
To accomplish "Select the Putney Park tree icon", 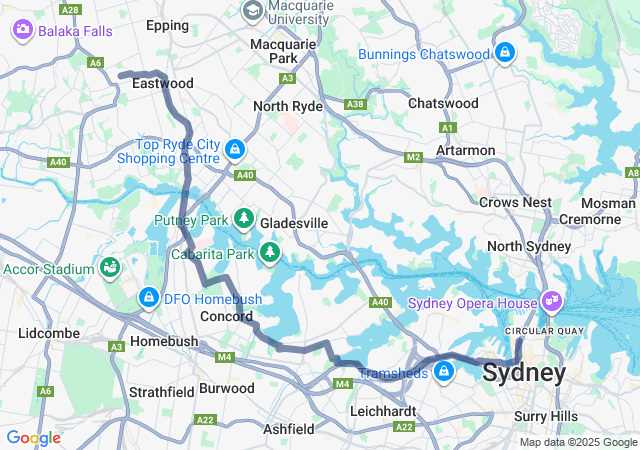I will (244, 218).
